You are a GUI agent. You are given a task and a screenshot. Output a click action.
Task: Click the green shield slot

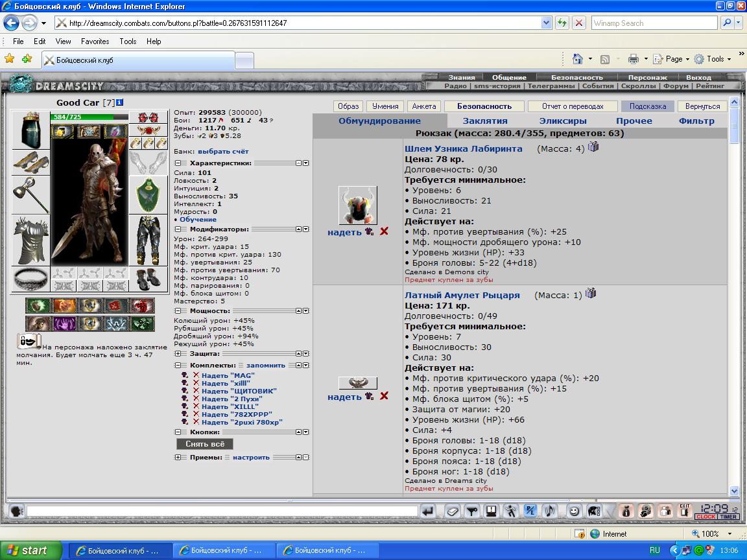148,194
